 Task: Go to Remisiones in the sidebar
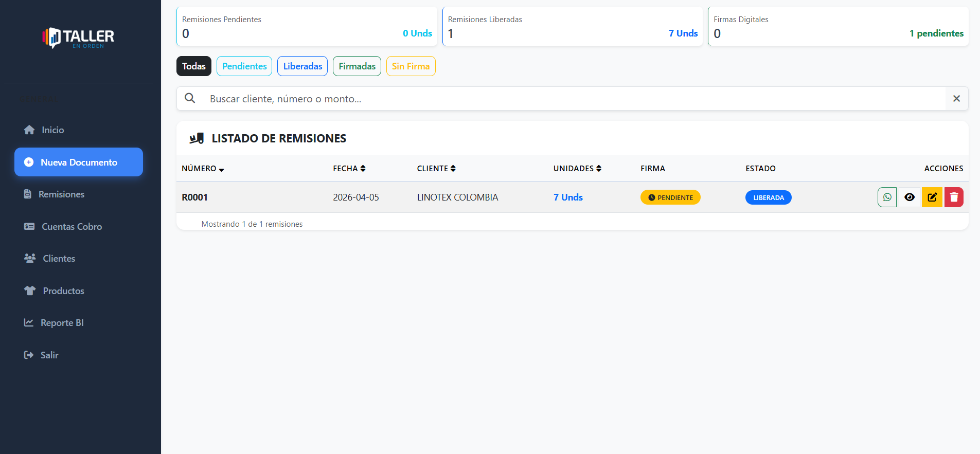coord(61,194)
